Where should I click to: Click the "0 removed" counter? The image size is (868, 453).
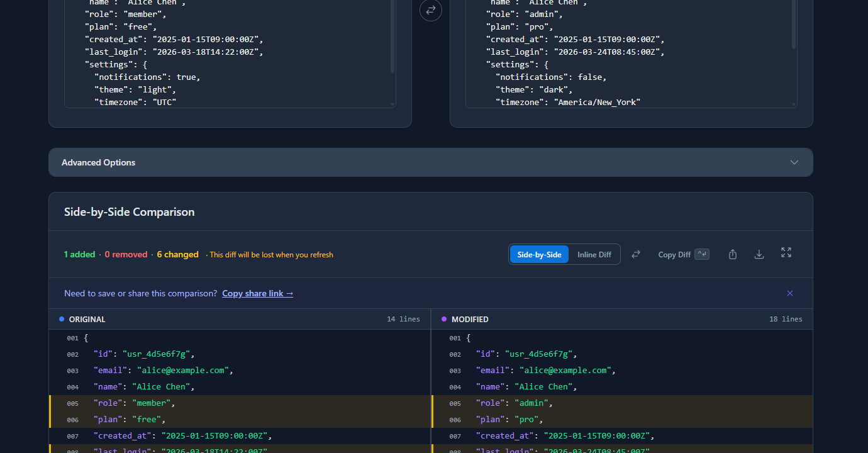[126, 254]
